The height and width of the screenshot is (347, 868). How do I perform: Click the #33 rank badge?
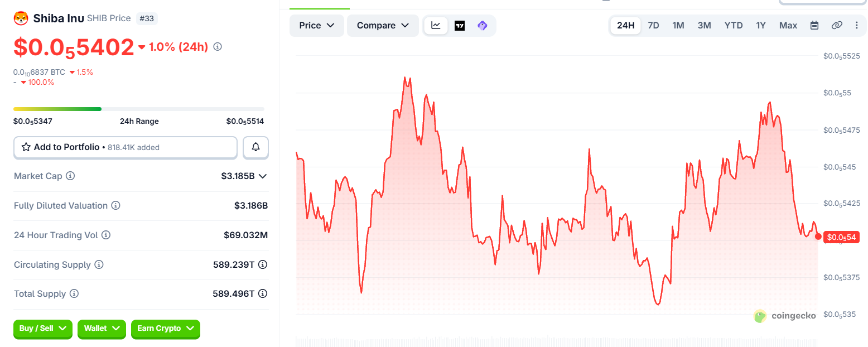pos(147,18)
